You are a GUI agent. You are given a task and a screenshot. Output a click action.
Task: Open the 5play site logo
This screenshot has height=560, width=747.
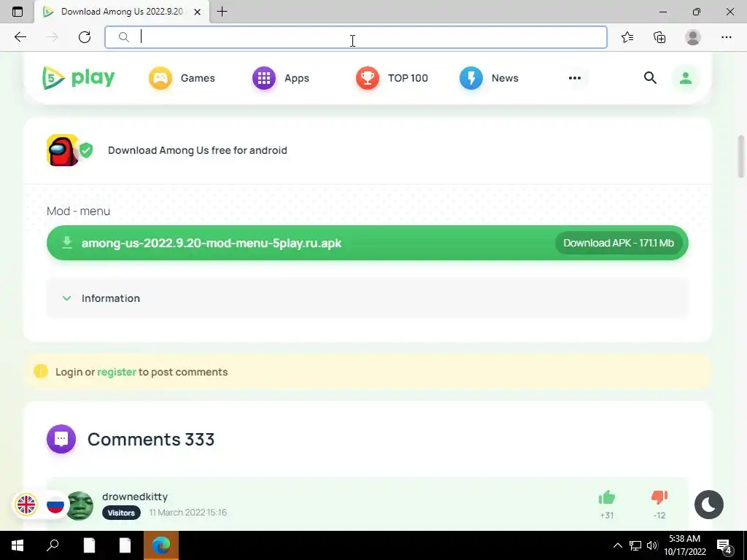coord(79,77)
